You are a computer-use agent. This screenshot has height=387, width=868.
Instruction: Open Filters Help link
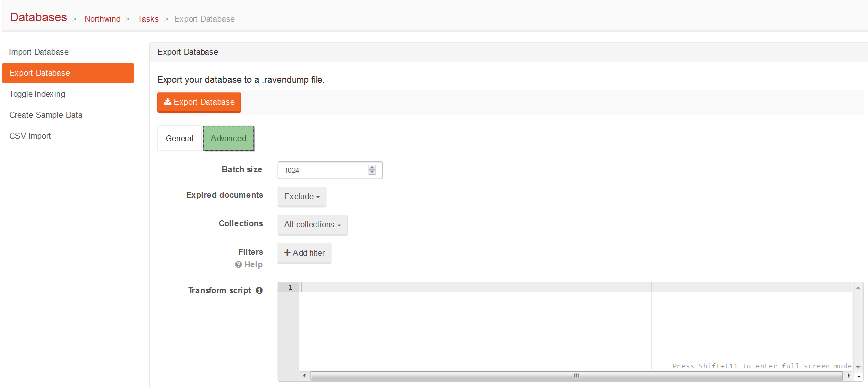[x=249, y=265]
